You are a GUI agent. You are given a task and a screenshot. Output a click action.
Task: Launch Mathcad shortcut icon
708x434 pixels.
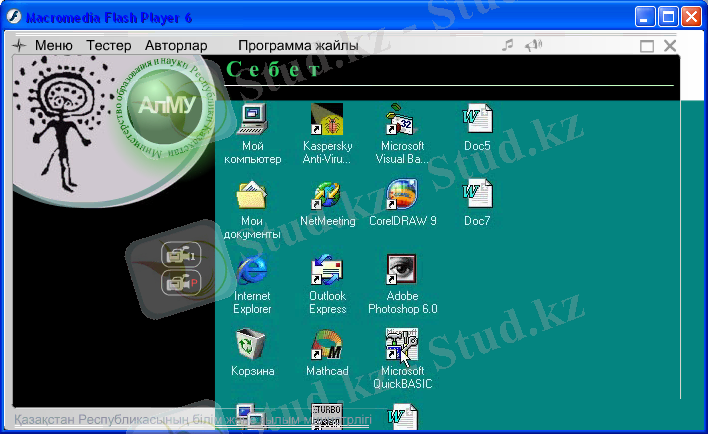pyautogui.click(x=327, y=346)
